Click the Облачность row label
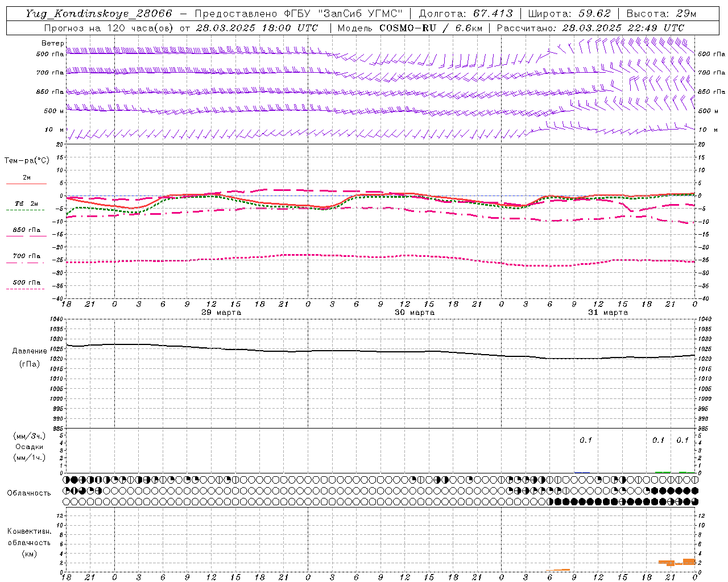Screen dimensions: 728x582 click(x=29, y=493)
